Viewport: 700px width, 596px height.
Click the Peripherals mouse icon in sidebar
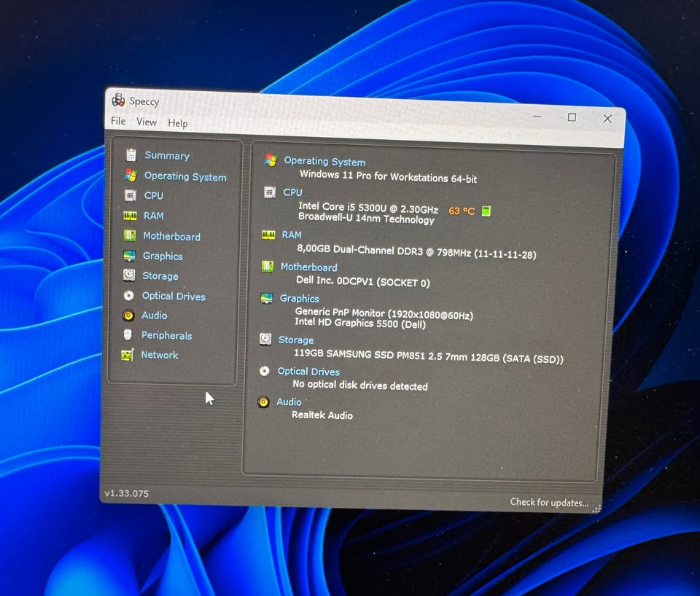tap(128, 334)
